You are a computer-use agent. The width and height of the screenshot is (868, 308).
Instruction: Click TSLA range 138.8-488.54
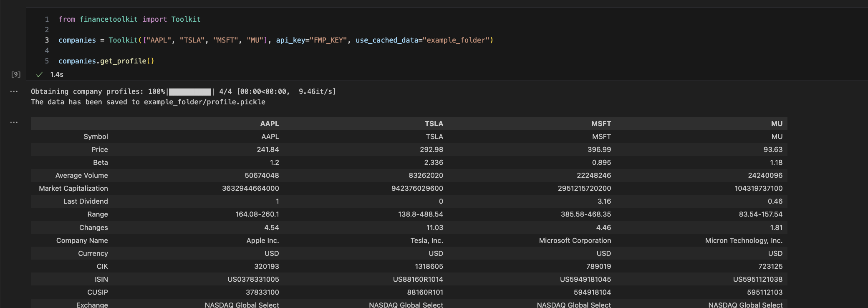(x=421, y=214)
